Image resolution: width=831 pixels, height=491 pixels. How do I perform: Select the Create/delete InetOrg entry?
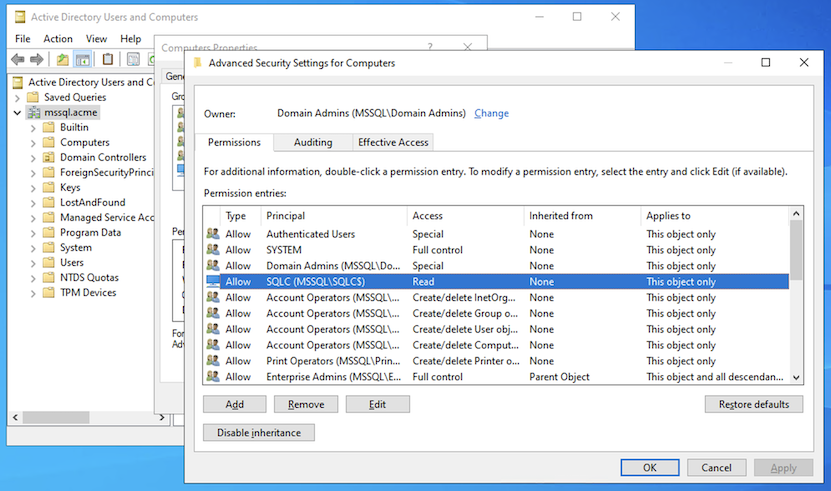click(497, 297)
